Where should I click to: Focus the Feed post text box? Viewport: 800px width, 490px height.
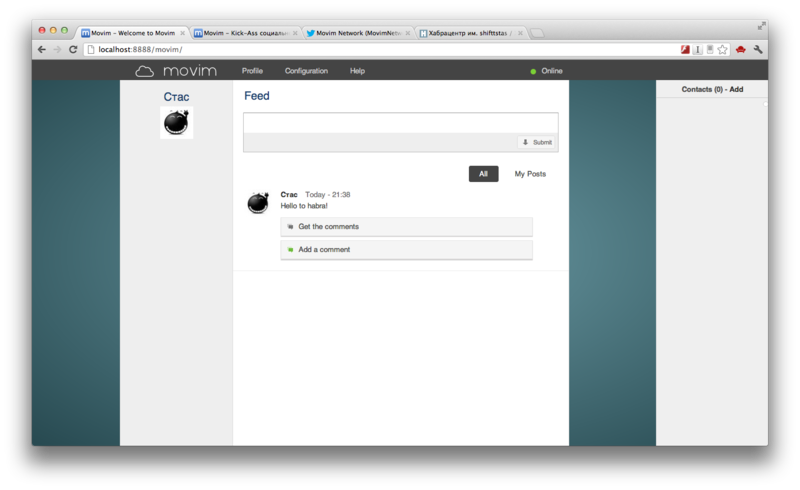[x=401, y=123]
